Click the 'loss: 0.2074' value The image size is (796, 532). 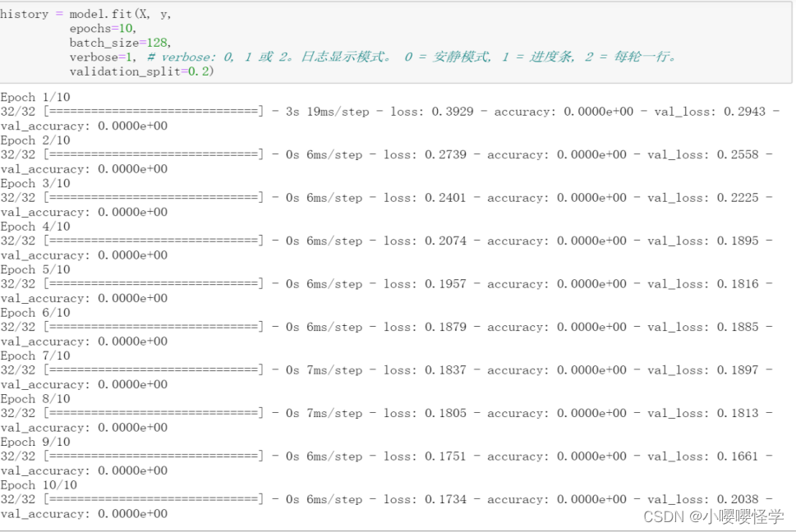(425, 241)
